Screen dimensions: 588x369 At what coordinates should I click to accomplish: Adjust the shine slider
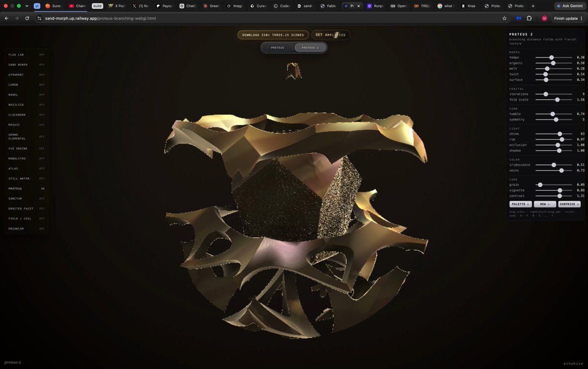tap(554, 134)
